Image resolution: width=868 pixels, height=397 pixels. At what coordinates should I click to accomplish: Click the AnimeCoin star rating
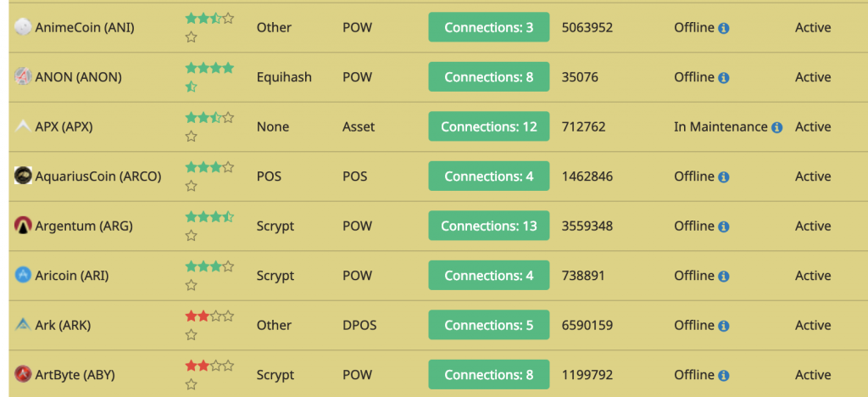pyautogui.click(x=209, y=28)
